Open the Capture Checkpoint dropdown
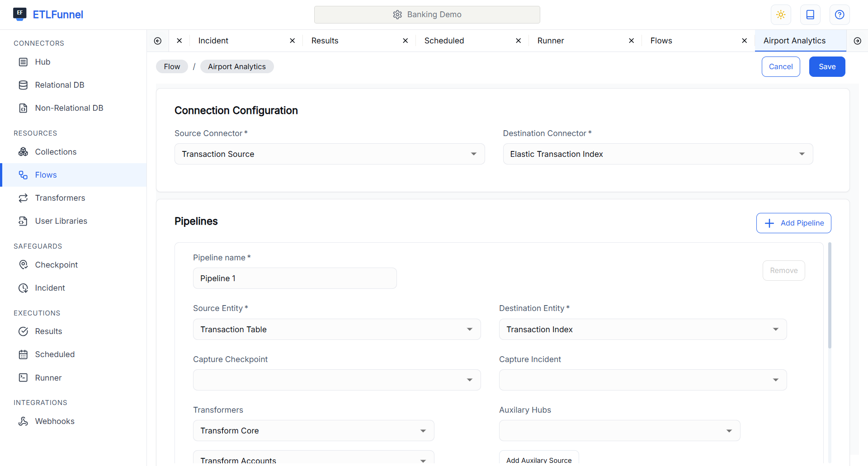868x466 pixels. pos(336,380)
